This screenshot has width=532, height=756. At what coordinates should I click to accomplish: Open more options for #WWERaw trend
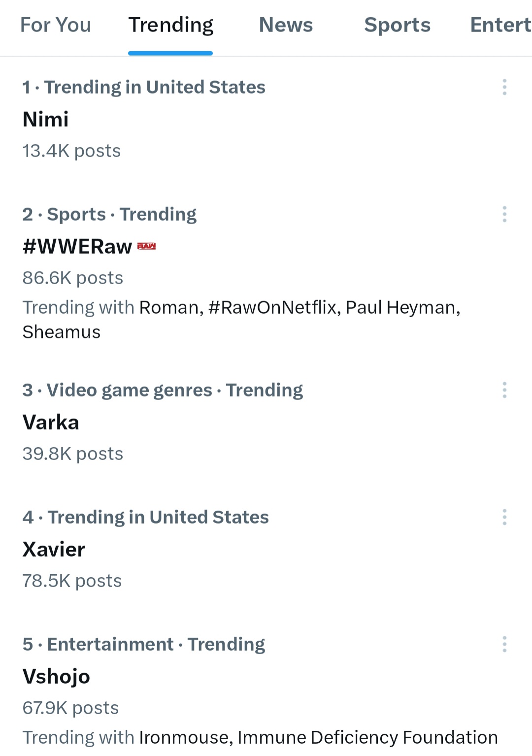point(504,214)
